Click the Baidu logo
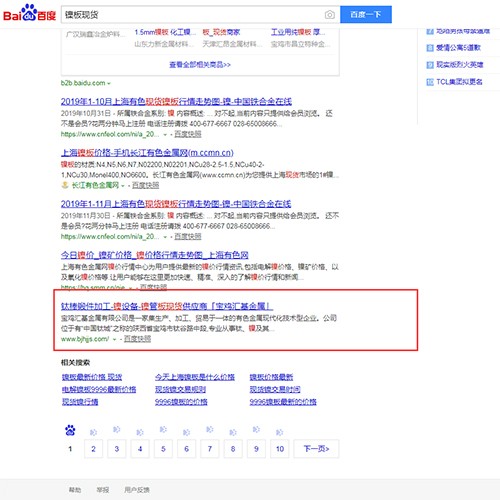 point(29,13)
